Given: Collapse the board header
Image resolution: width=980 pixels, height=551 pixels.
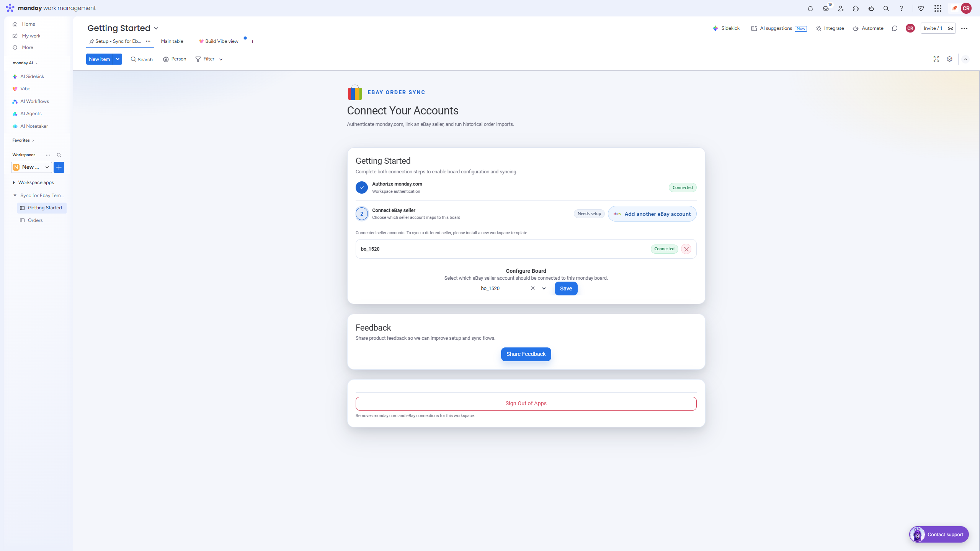Looking at the screenshot, I should click(x=965, y=59).
